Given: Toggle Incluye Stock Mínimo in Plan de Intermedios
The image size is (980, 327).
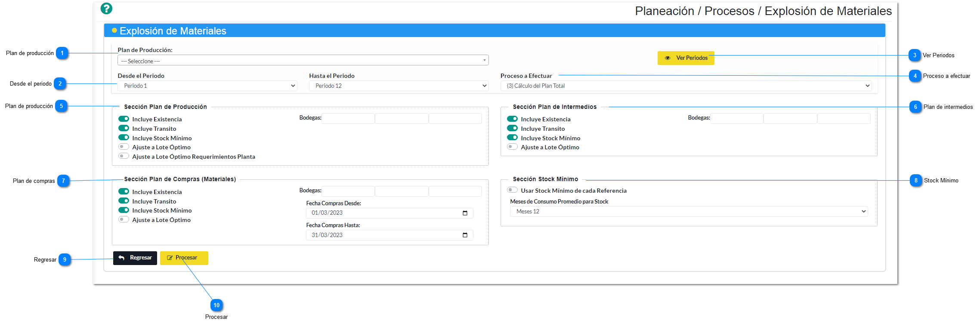Looking at the screenshot, I should coord(513,138).
